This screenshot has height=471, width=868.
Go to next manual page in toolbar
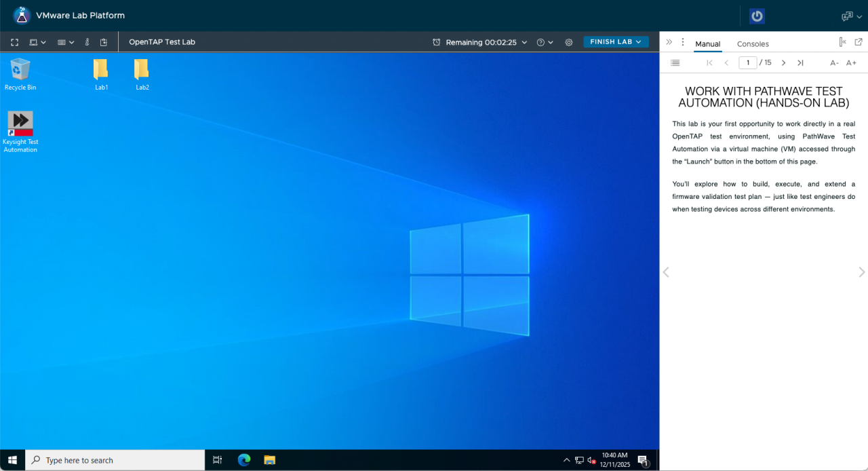(783, 62)
